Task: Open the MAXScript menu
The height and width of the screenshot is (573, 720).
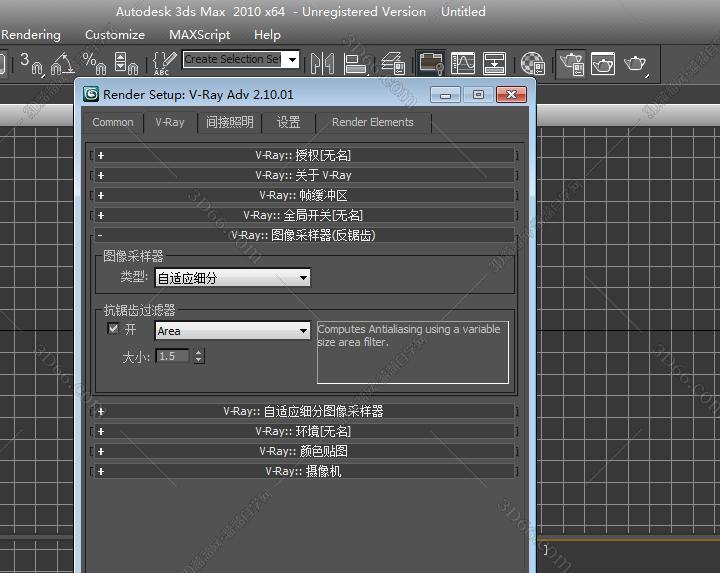Action: tap(199, 34)
